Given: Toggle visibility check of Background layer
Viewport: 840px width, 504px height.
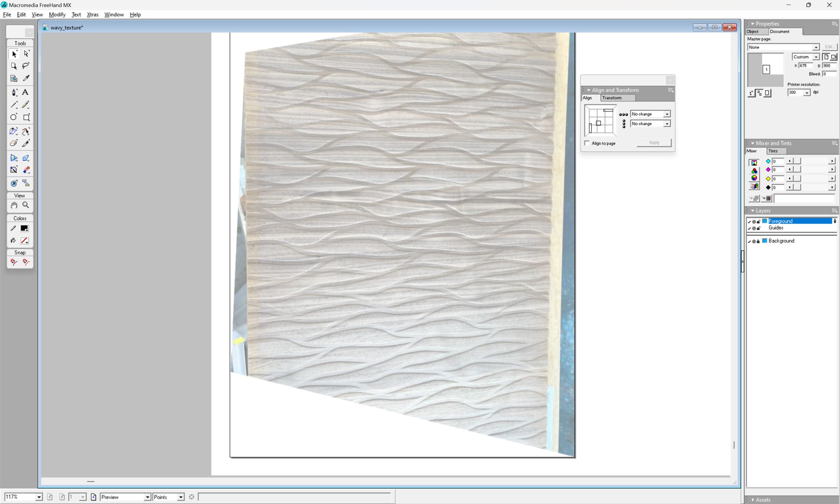Looking at the screenshot, I should pyautogui.click(x=749, y=241).
